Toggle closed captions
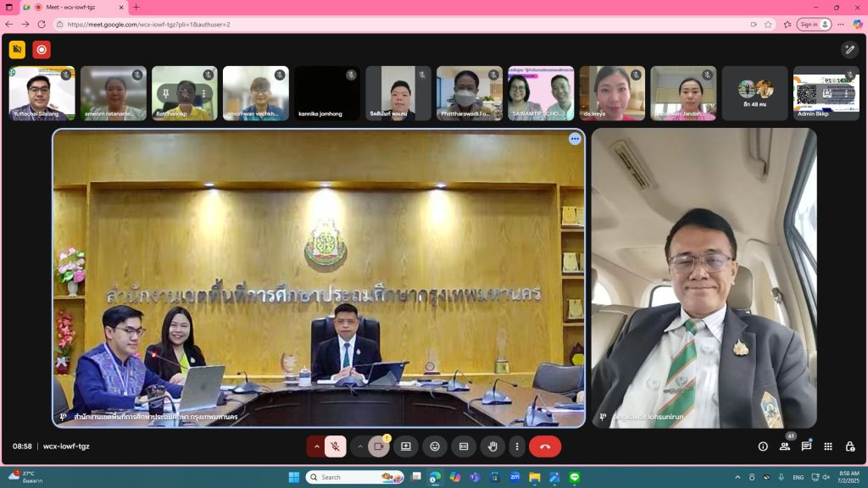Screen dimensions: 868x488 pos(464,446)
